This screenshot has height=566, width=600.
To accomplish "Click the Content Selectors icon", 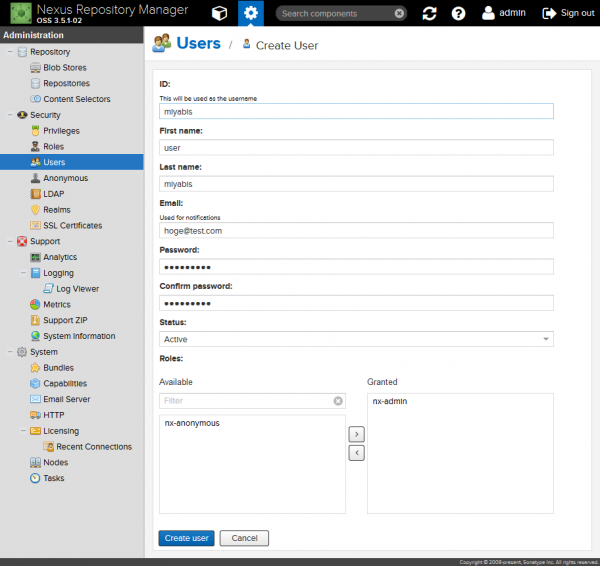I will pos(35,99).
